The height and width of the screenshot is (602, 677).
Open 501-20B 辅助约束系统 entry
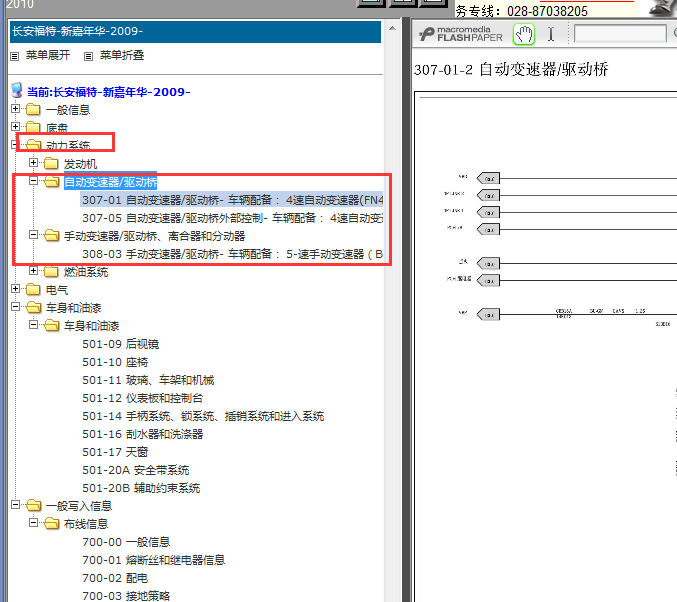pyautogui.click(x=141, y=488)
